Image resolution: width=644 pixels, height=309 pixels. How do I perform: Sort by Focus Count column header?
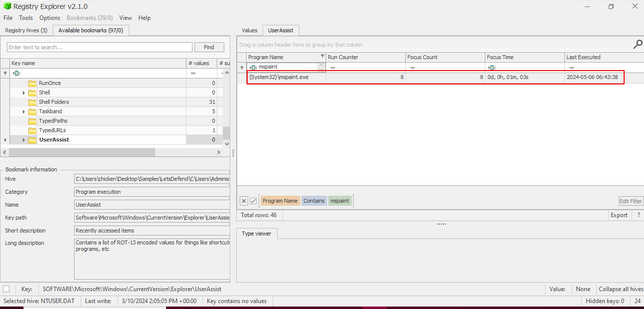point(445,57)
